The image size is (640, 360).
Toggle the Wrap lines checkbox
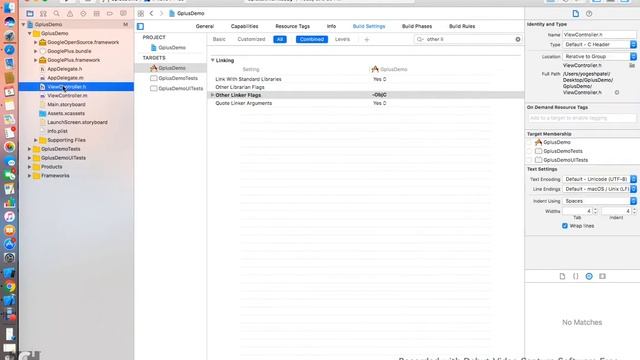pyautogui.click(x=565, y=226)
